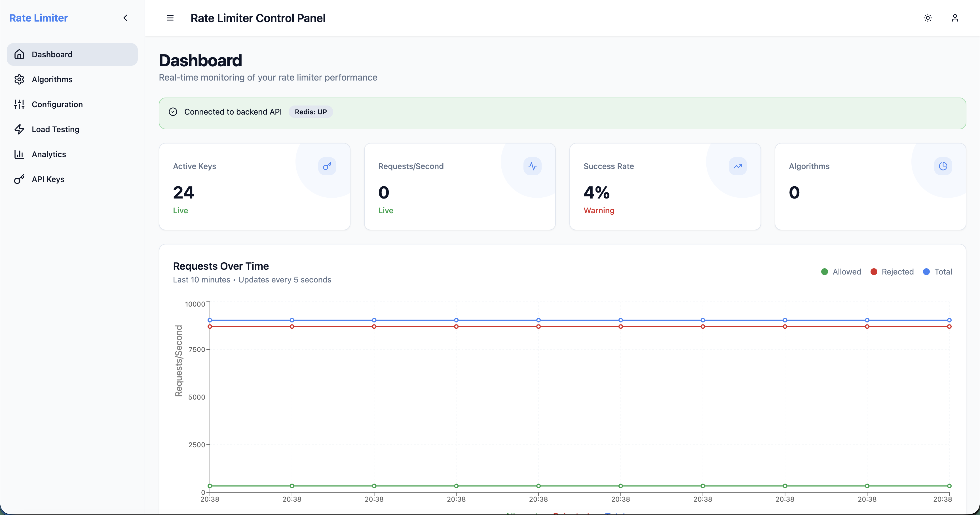Click the green Allowed legend dot

coord(824,272)
